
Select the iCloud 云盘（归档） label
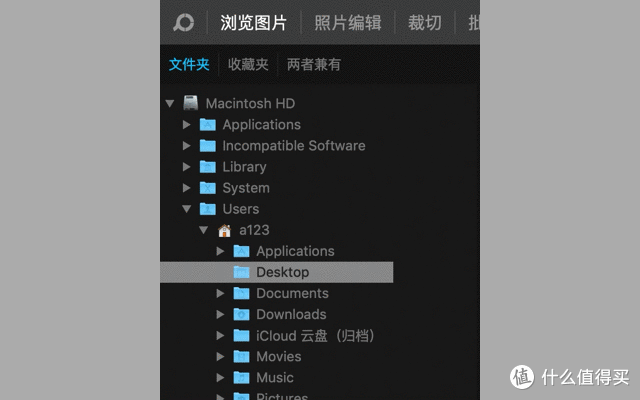316,336
